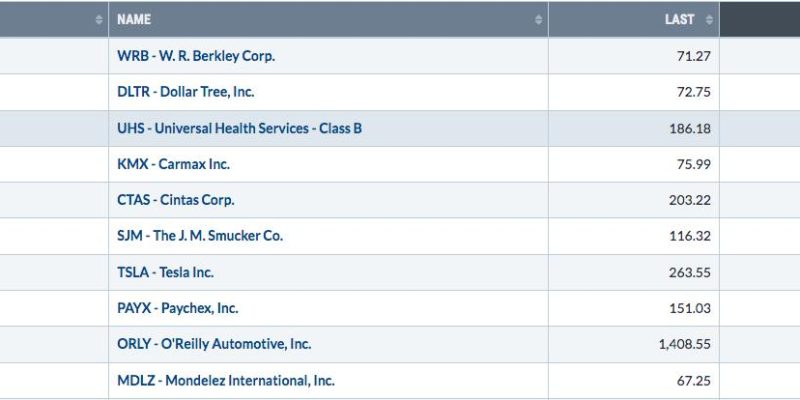
Task: Select Cintas last price 203.22 cell
Action: point(634,200)
